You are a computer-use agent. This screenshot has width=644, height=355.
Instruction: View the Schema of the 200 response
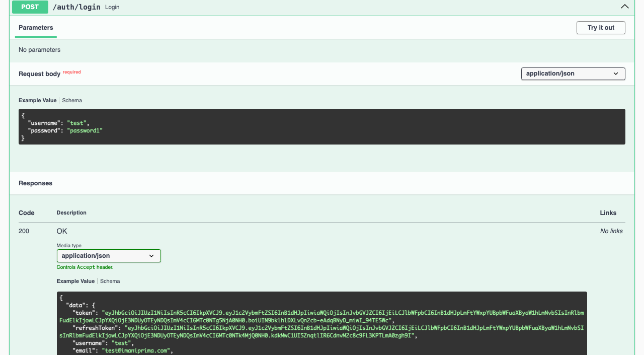point(110,281)
